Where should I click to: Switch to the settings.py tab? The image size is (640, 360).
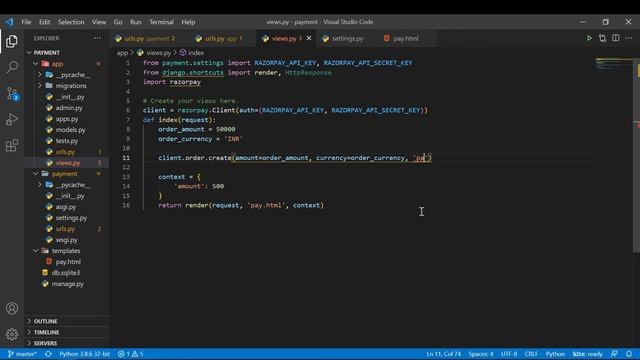[x=347, y=38]
